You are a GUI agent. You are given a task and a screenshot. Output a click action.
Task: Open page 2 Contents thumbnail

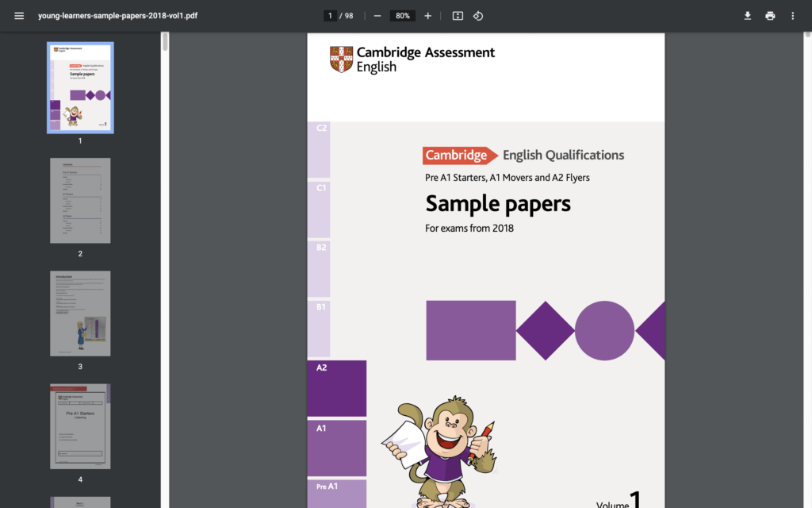click(80, 201)
